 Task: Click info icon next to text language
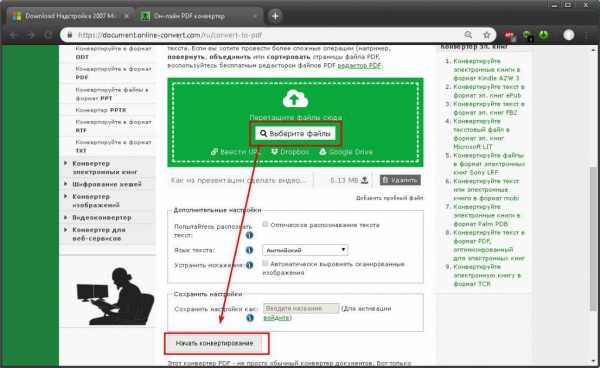[x=249, y=250]
